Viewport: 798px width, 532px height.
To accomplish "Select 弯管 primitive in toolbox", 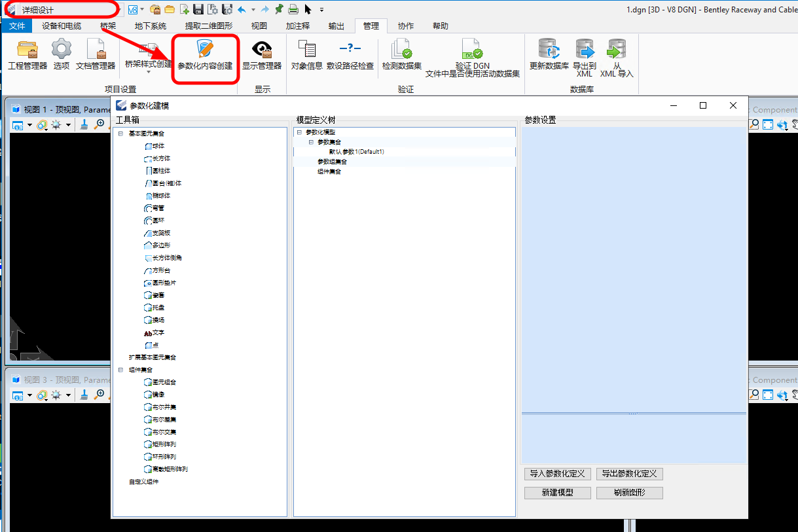I will (154, 207).
